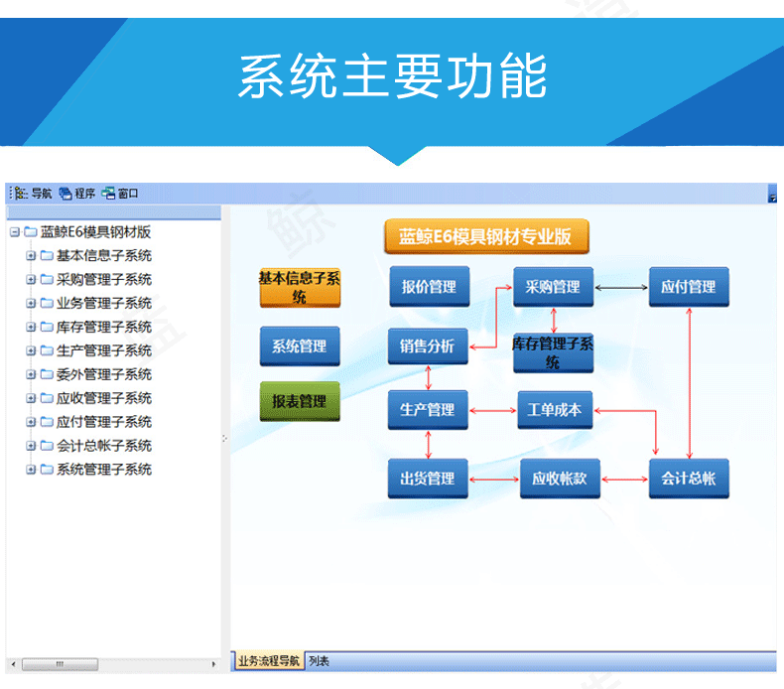
Task: Expand the 业务管理子系统 tree node
Action: click(31, 304)
